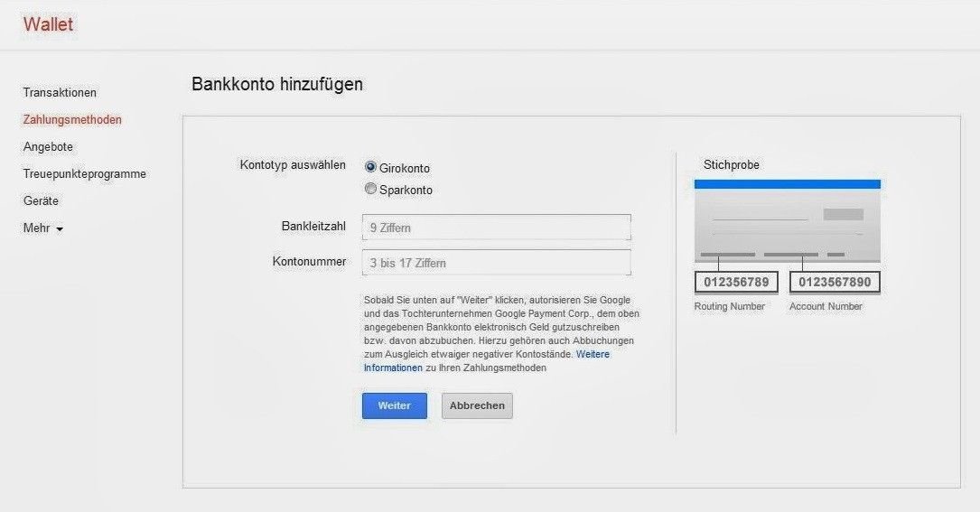Click the 012356789 routing number box

(736, 282)
